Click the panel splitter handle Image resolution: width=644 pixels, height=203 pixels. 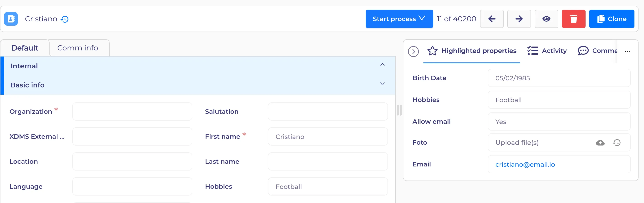(399, 110)
